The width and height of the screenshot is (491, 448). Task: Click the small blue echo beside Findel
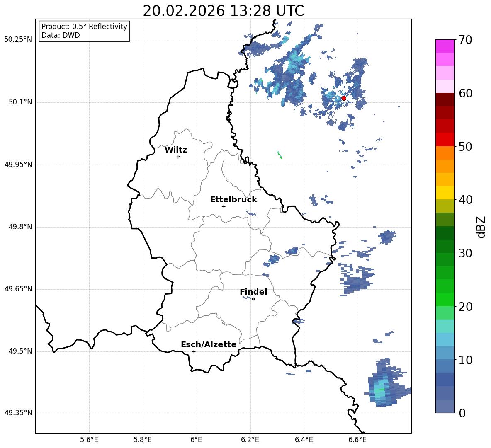point(247,298)
